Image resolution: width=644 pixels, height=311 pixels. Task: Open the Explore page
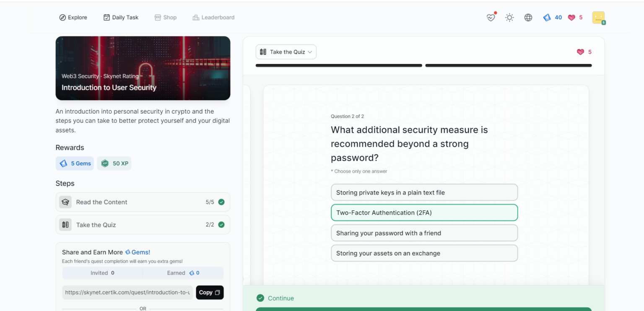click(x=73, y=18)
